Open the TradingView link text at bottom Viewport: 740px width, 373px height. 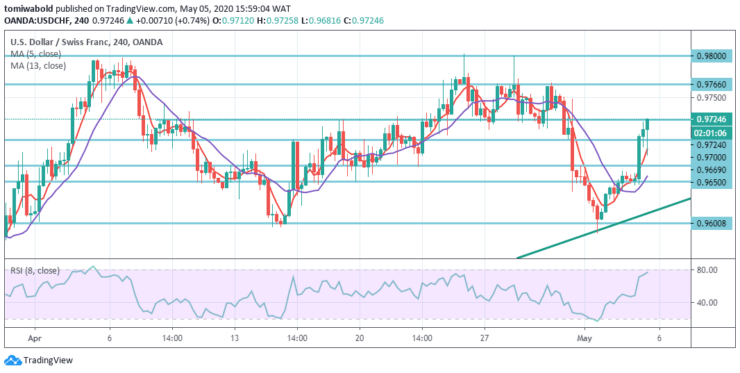[48, 361]
